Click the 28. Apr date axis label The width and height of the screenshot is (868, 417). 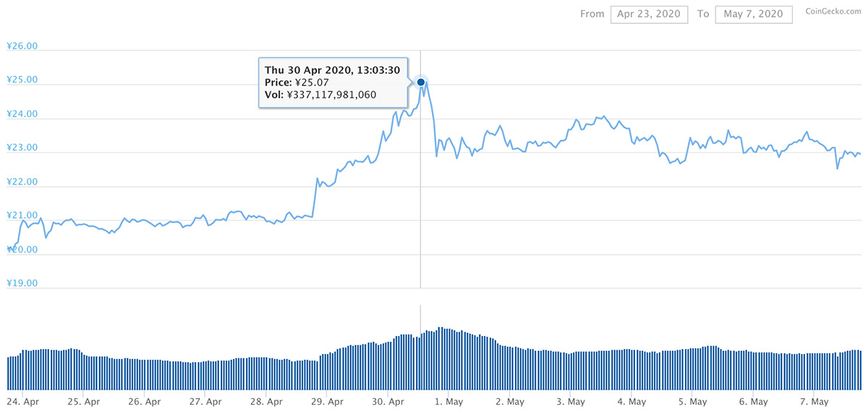point(265,401)
